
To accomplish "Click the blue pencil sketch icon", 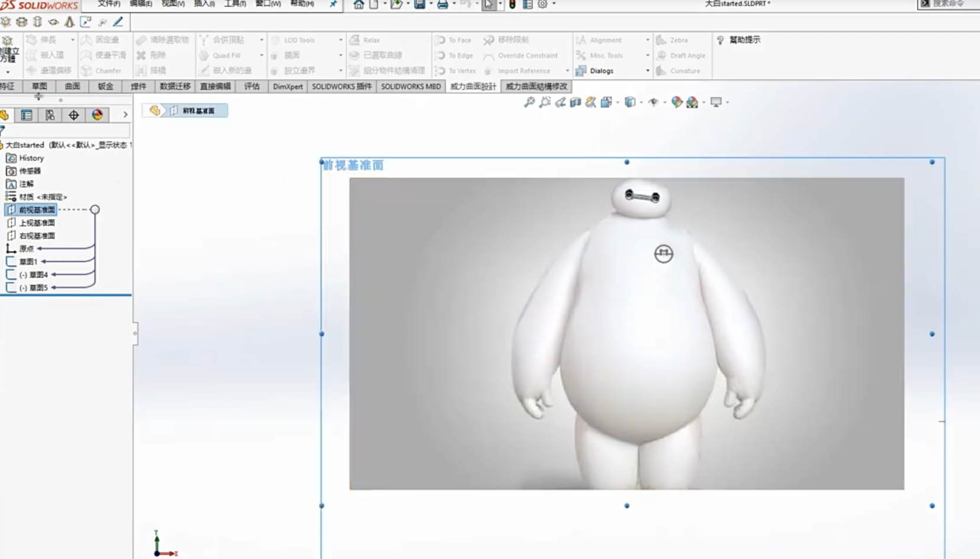I will pyautogui.click(x=118, y=22).
